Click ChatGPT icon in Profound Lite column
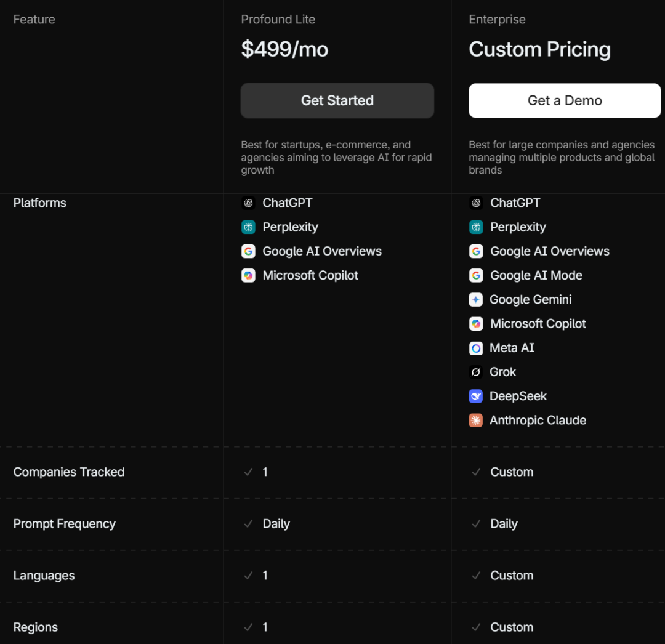The image size is (665, 644). [x=248, y=203]
